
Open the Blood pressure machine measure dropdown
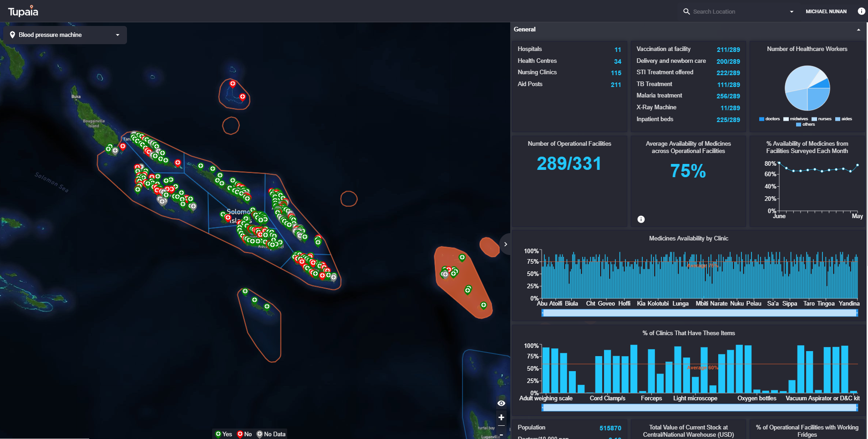tap(65, 35)
